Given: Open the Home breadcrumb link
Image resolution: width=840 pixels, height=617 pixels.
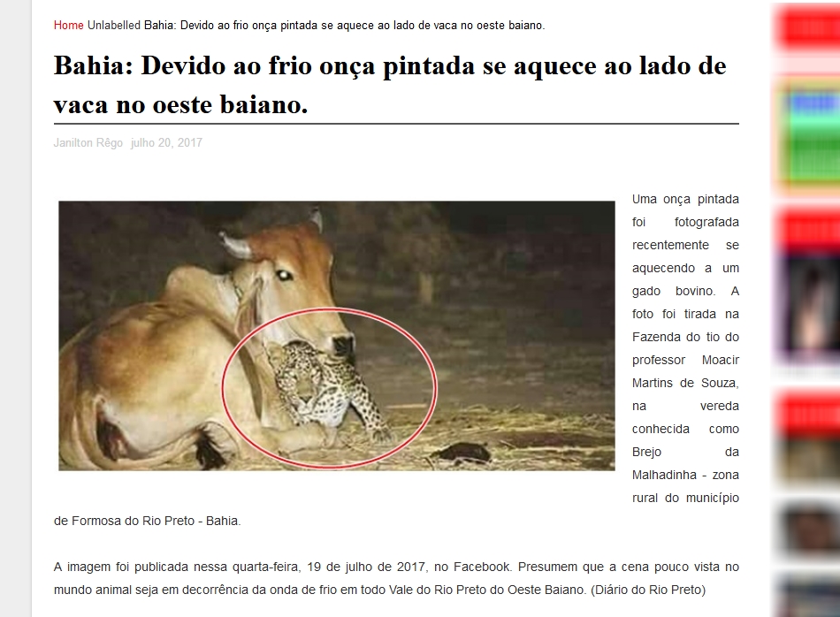Looking at the screenshot, I should point(69,25).
